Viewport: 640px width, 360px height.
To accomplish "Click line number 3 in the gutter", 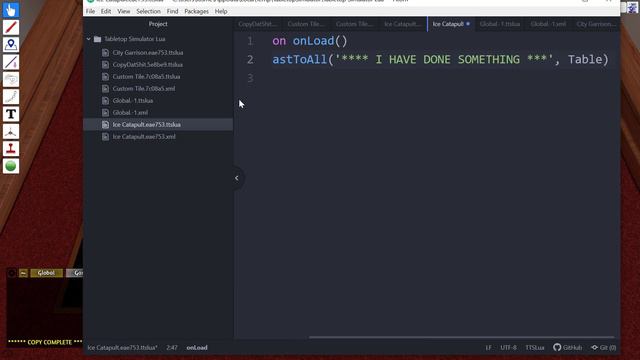I will 250,78.
